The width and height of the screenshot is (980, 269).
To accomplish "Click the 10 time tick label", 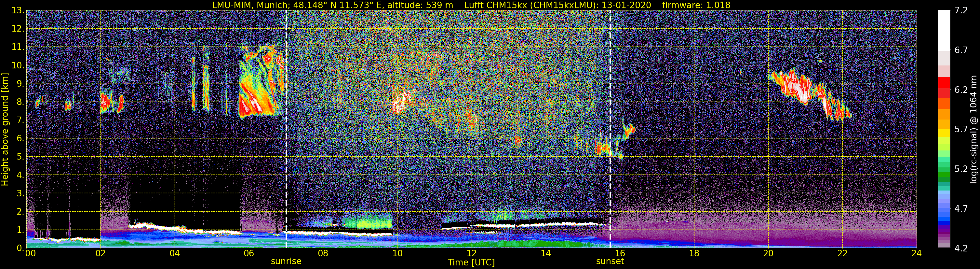I will [x=397, y=254].
